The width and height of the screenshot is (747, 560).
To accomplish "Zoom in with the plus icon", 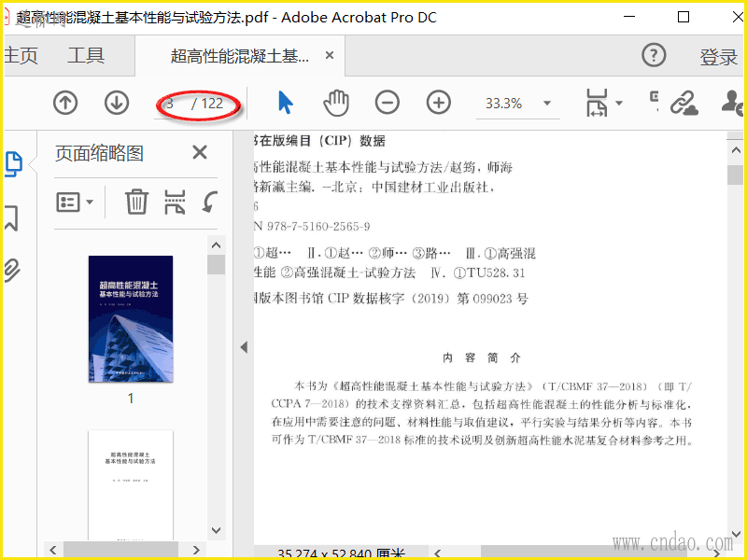I will [438, 103].
